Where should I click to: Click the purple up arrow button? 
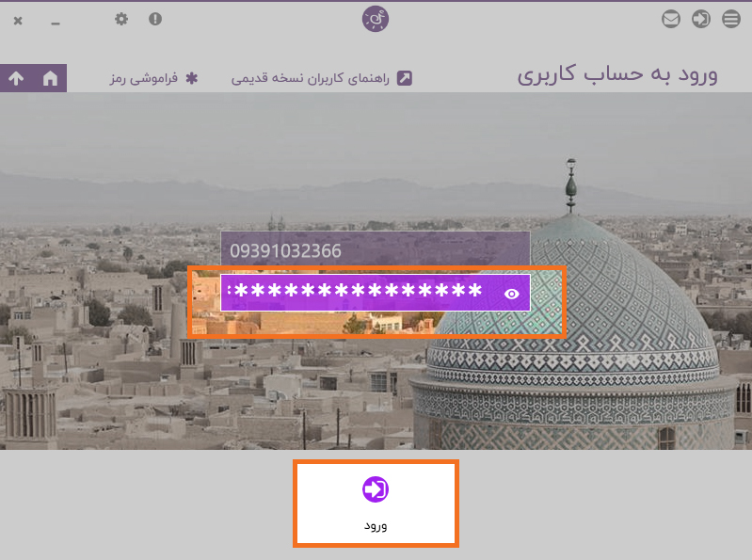[16, 78]
